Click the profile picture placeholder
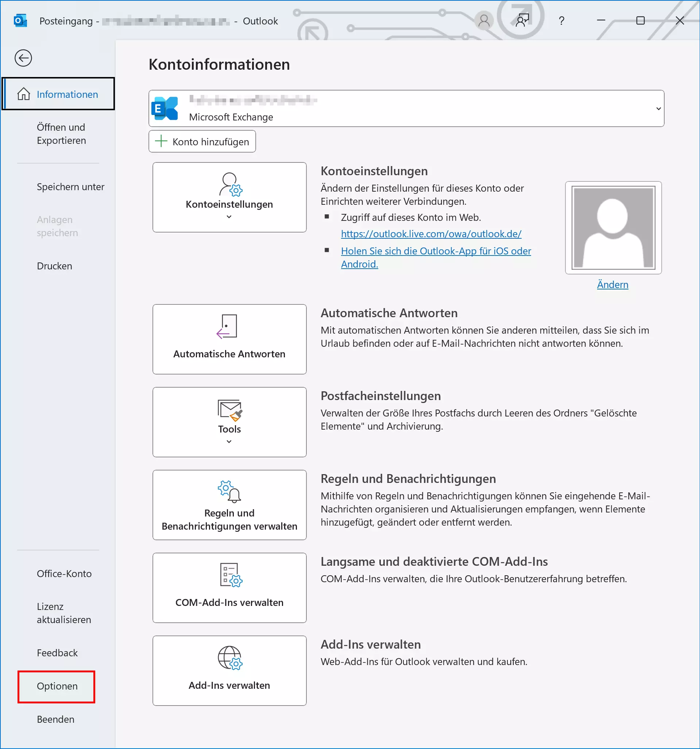The width and height of the screenshot is (700, 749). tap(613, 227)
